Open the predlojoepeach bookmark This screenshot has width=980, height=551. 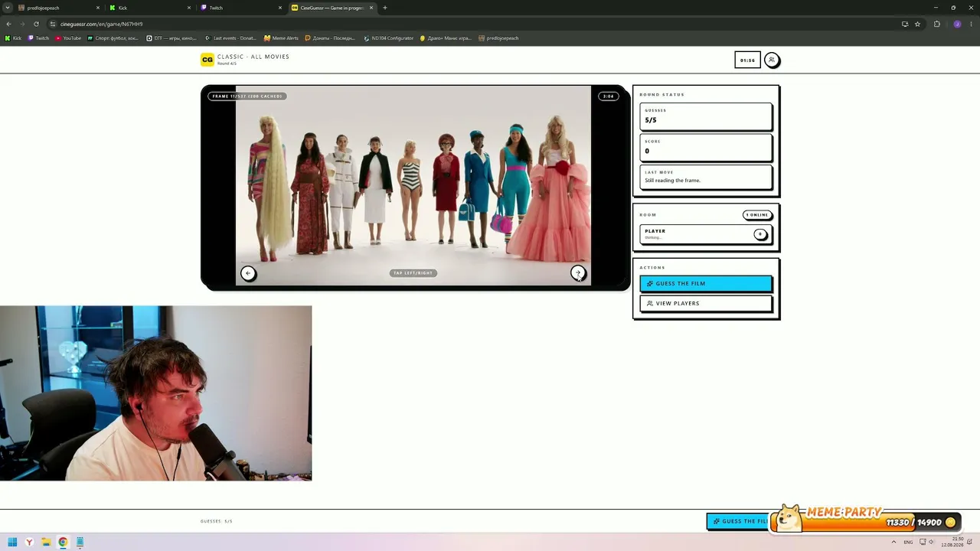tap(498, 38)
